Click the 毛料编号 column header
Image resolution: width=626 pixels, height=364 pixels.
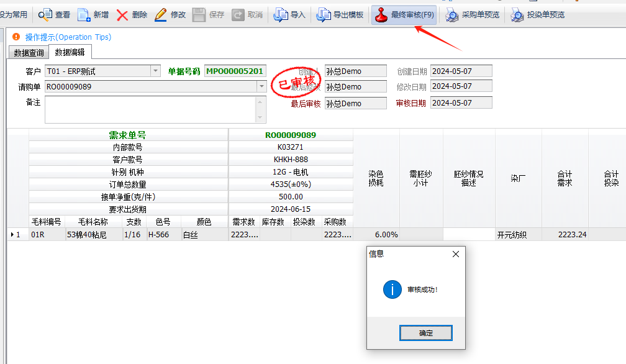pyautogui.click(x=47, y=222)
